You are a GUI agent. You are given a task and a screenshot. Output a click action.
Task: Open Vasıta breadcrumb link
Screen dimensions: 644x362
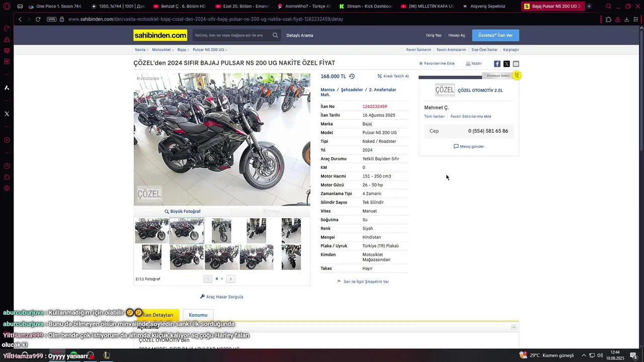(x=140, y=50)
